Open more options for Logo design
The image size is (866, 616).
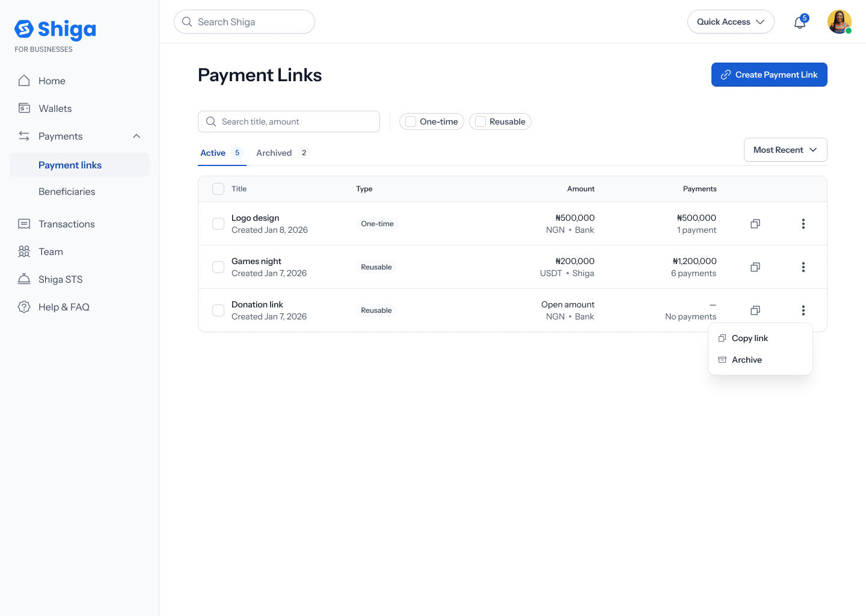[x=803, y=224]
